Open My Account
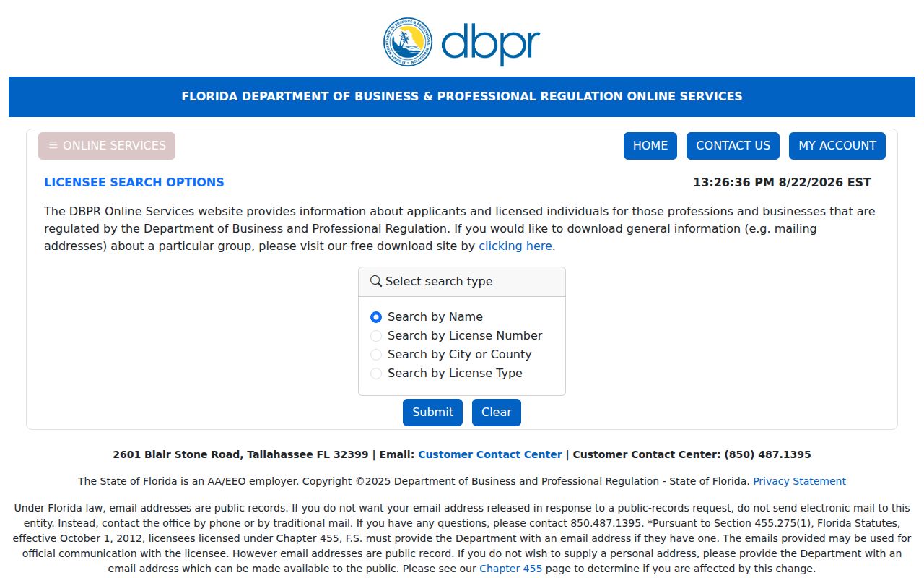This screenshot has height=578, width=924. [x=837, y=146]
